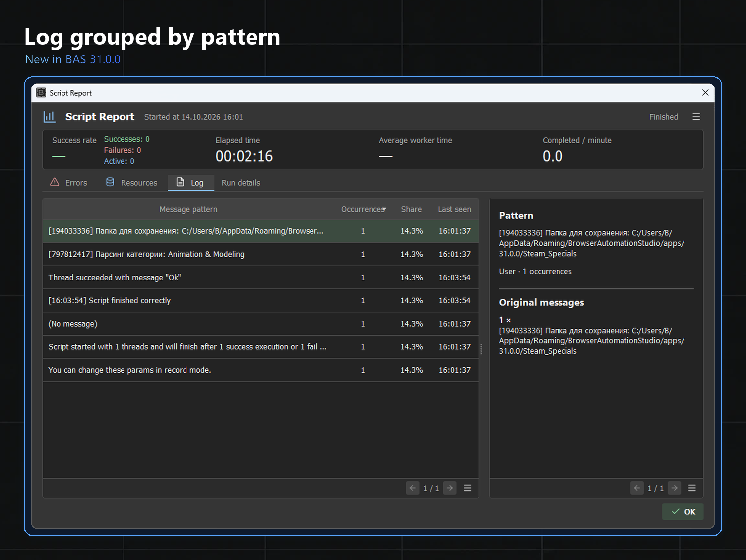The image size is (746, 560).
Task: Select the "Парсинг категории: Animation & Modeling" row
Action: tap(260, 254)
